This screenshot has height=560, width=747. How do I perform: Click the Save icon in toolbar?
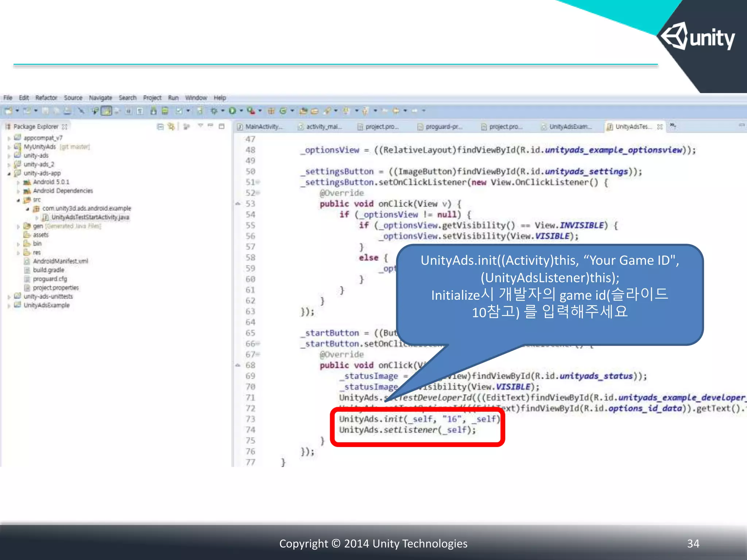pyautogui.click(x=45, y=110)
